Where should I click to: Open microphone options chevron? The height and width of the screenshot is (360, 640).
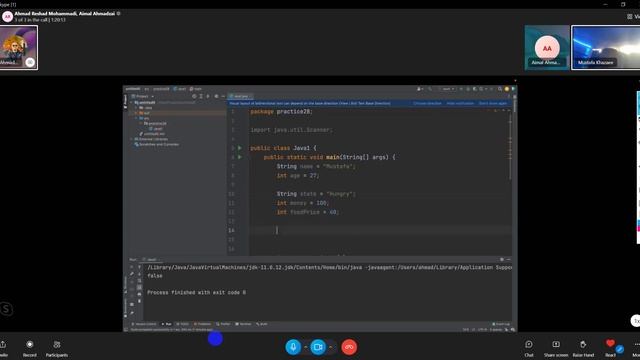tap(305, 347)
